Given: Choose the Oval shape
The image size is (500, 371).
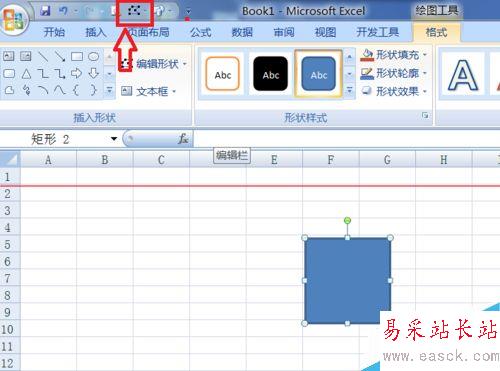Looking at the screenshot, I should click(94, 56).
